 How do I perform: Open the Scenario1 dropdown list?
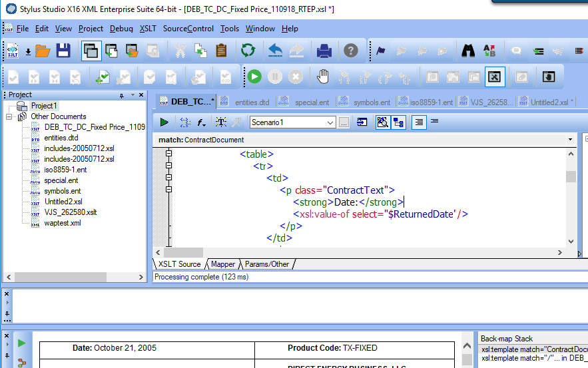tap(330, 122)
